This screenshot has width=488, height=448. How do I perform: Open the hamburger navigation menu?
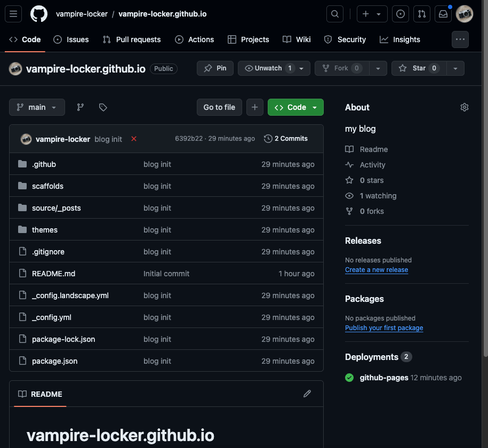click(x=13, y=14)
